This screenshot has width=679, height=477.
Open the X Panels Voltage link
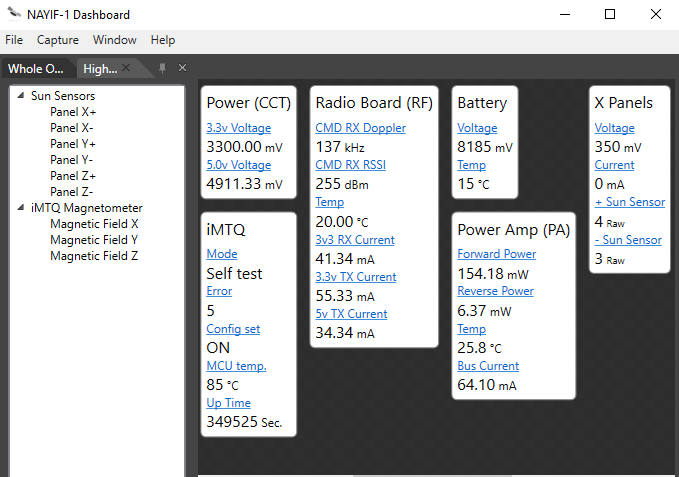pyautogui.click(x=614, y=128)
